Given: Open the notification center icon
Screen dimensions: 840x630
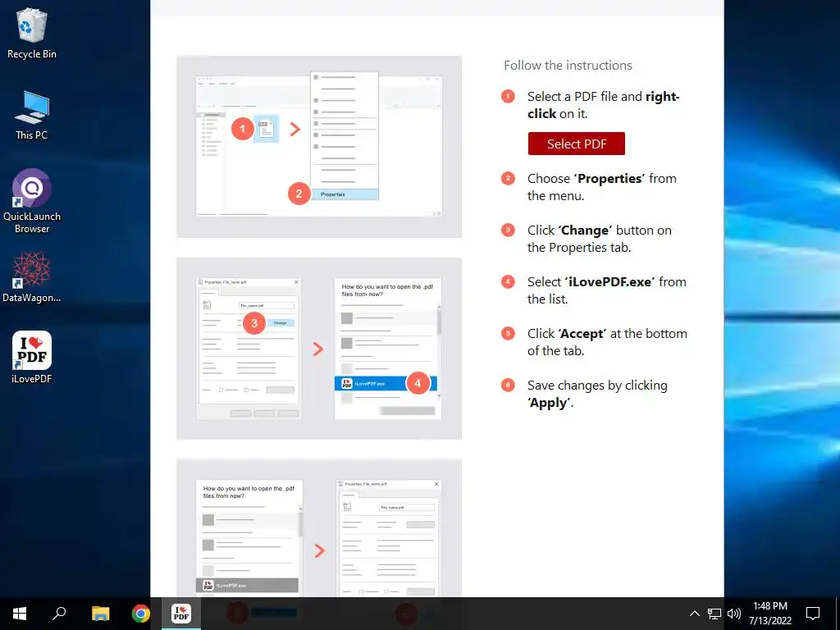Looking at the screenshot, I should (x=813, y=614).
